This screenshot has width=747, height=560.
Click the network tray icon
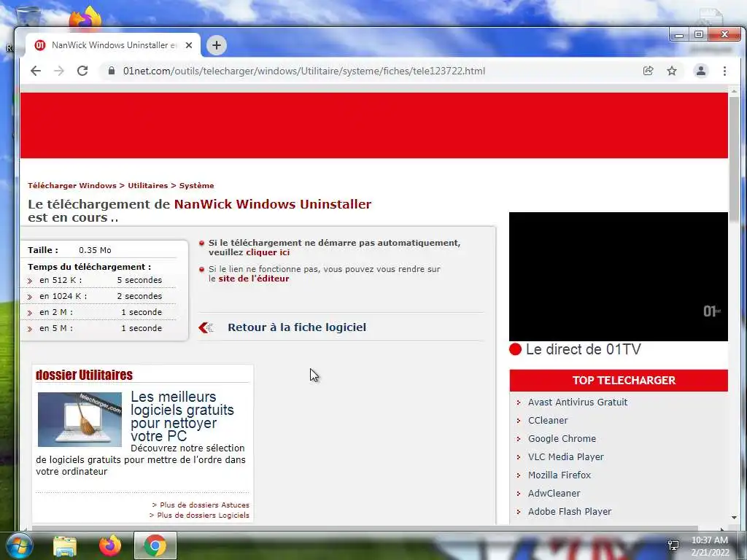[673, 545]
